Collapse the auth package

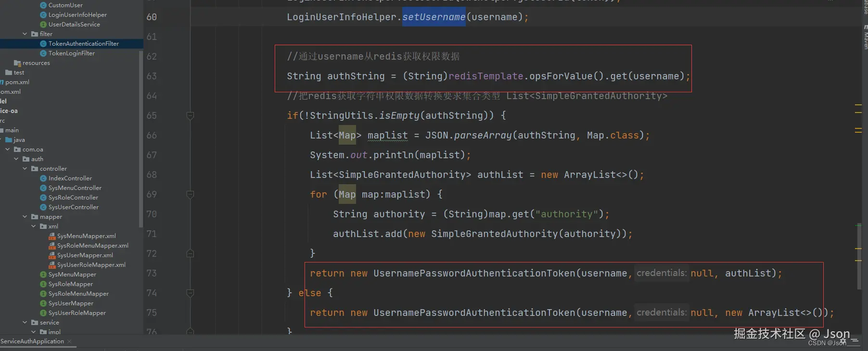tap(16, 159)
